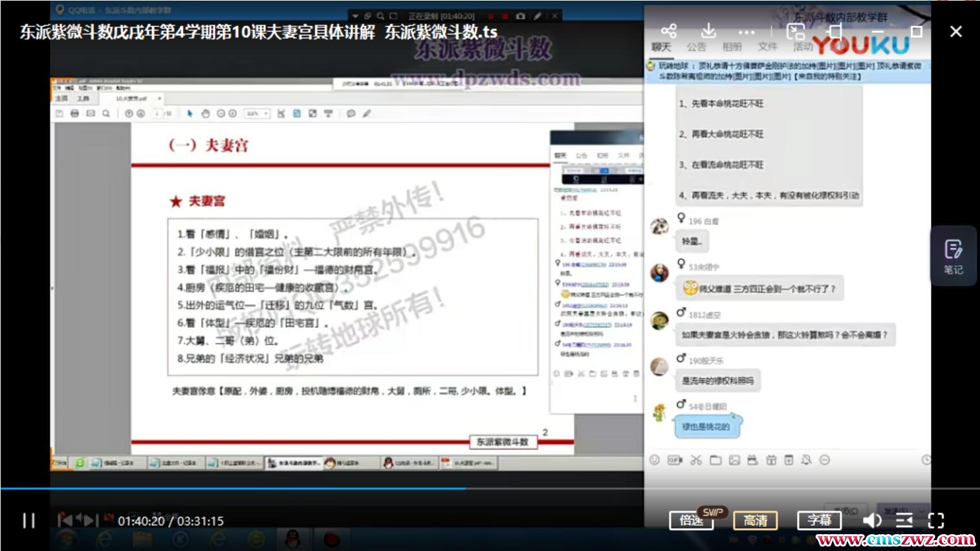This screenshot has height=551, width=980.
Task: Open the 笔记 notes panel
Action: point(953,256)
